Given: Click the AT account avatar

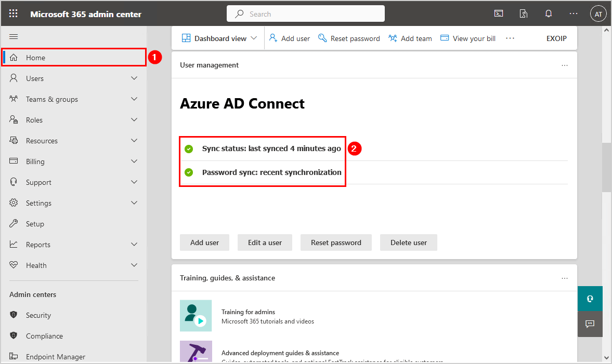Looking at the screenshot, I should [598, 14].
